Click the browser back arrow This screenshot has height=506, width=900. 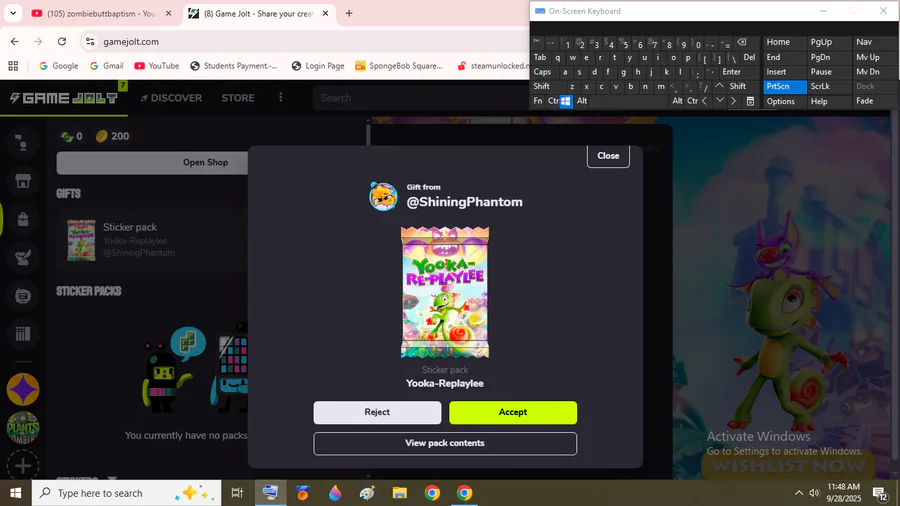click(14, 41)
